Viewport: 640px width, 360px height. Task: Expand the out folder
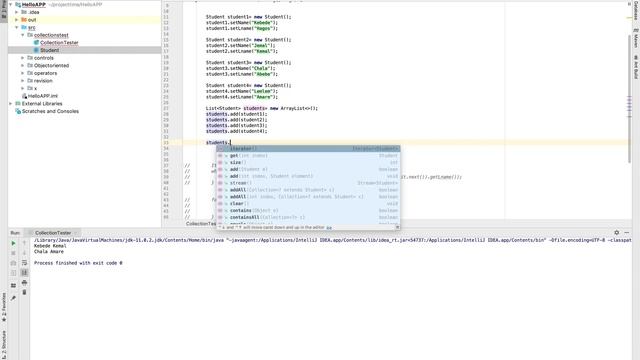coord(17,20)
